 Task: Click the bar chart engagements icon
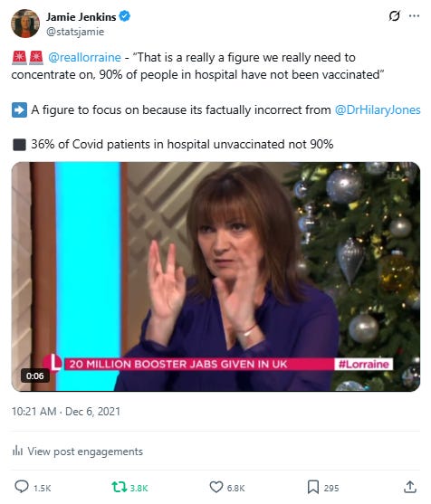pos(17,451)
